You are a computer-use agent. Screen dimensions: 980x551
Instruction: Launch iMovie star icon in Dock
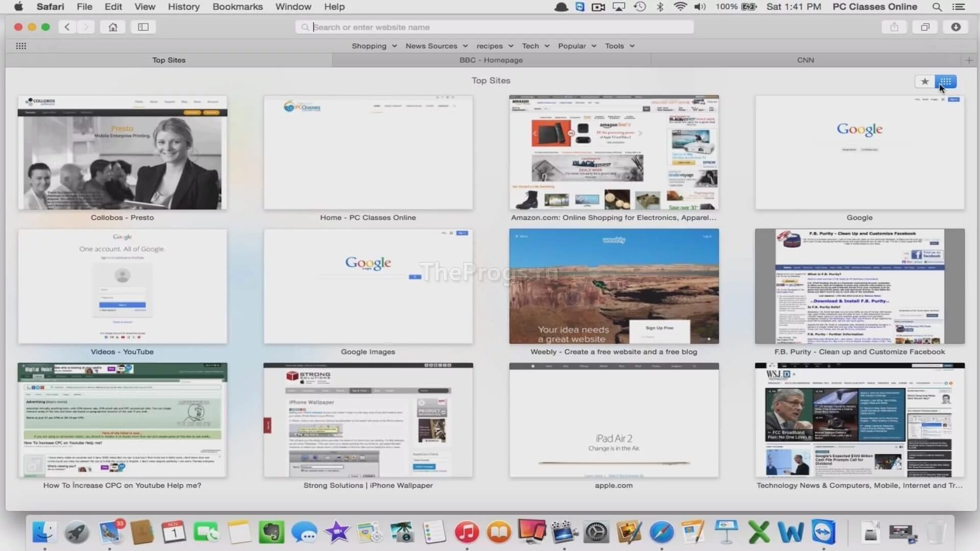coord(337,532)
